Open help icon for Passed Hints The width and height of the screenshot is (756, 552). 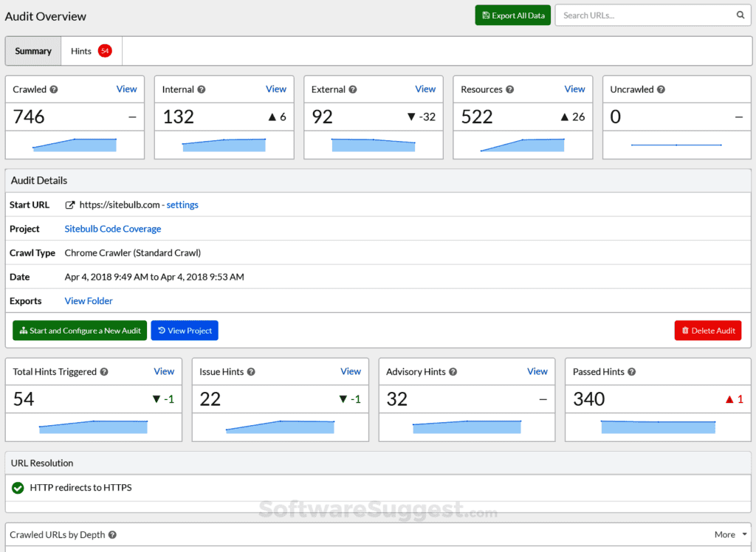pyautogui.click(x=632, y=372)
